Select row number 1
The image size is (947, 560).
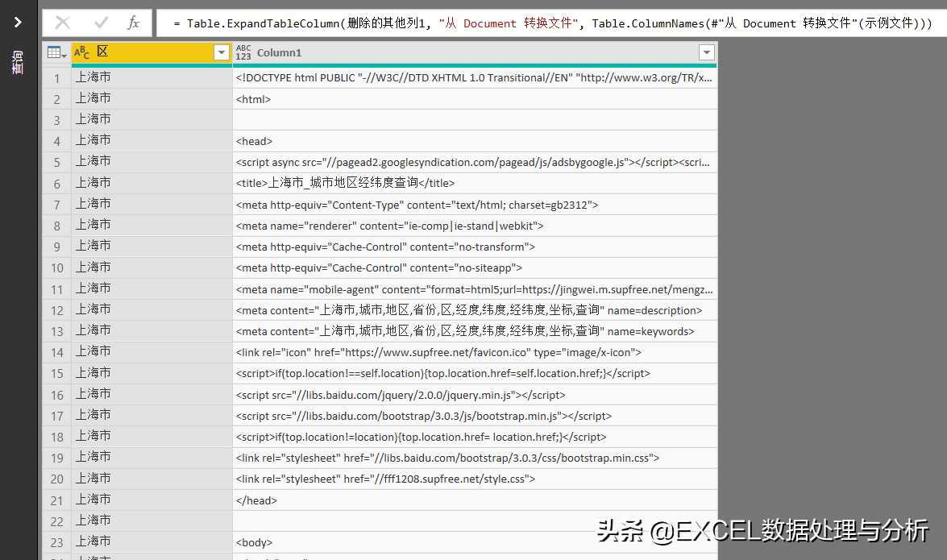pos(56,78)
